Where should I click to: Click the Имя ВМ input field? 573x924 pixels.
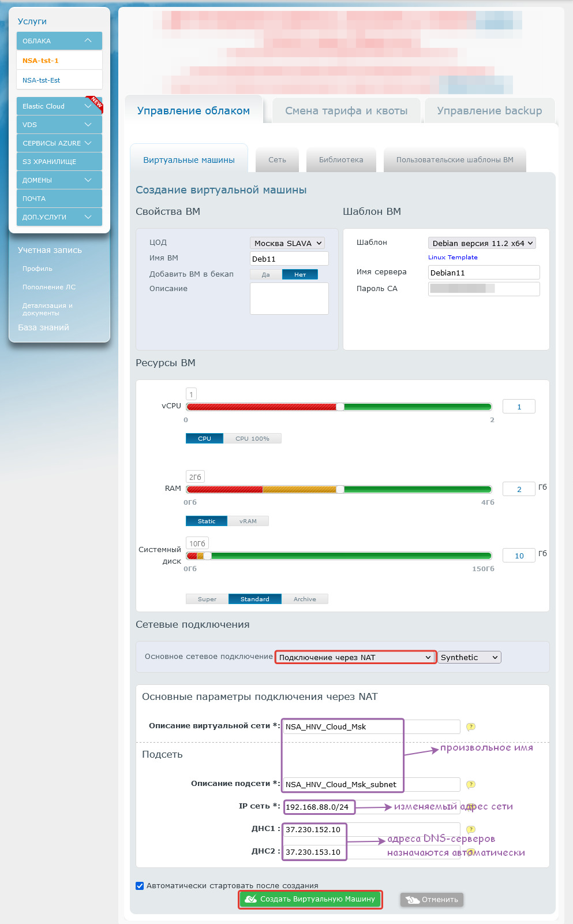[x=289, y=259]
